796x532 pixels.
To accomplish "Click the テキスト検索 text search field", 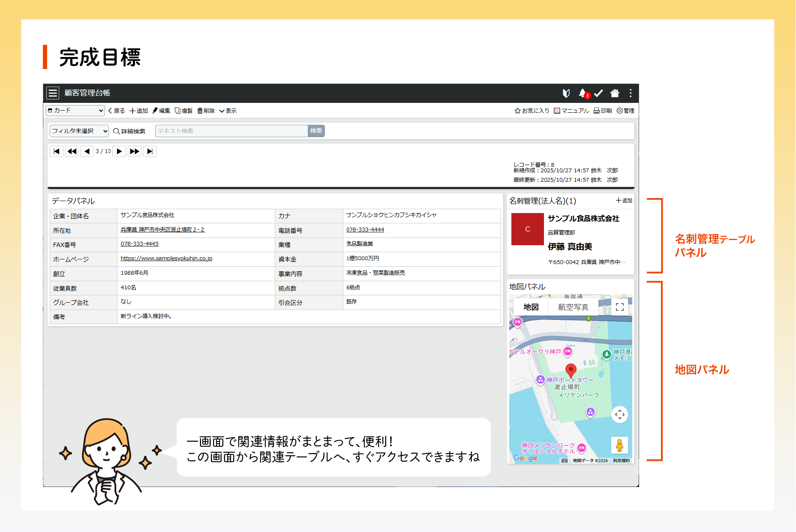I will pos(231,131).
